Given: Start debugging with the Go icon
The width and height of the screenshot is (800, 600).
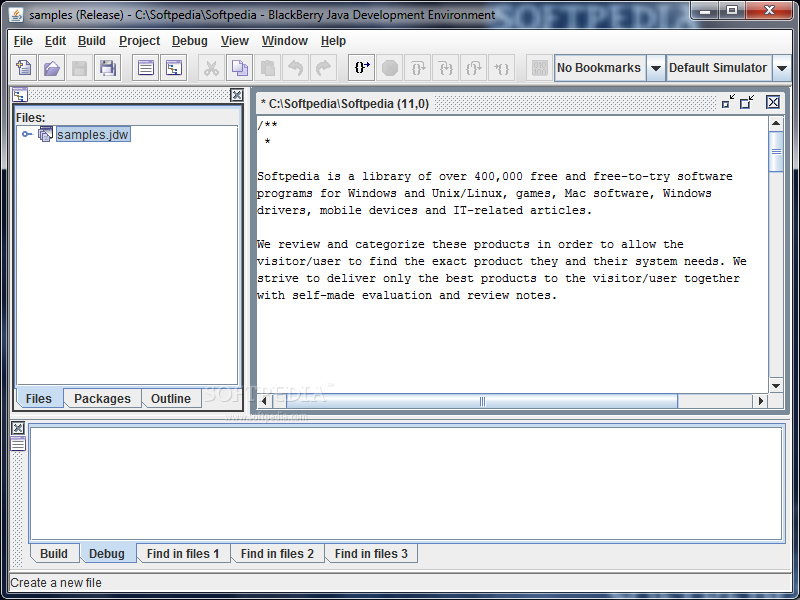Looking at the screenshot, I should (x=362, y=68).
